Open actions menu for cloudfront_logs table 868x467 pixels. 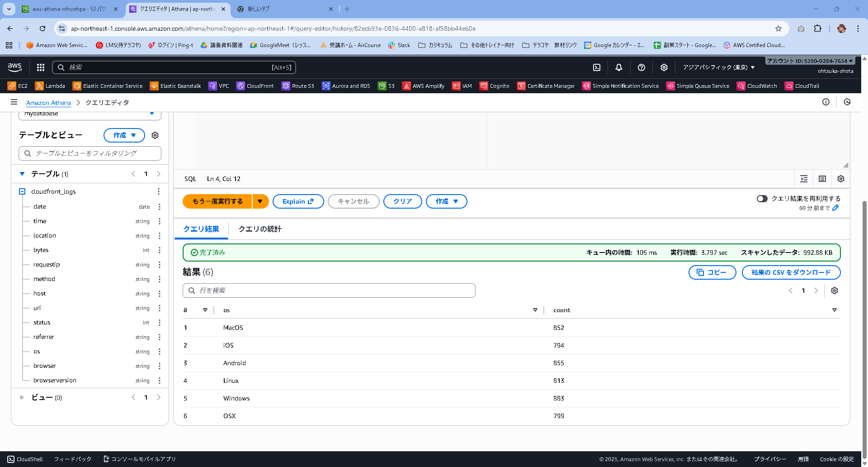tap(159, 191)
